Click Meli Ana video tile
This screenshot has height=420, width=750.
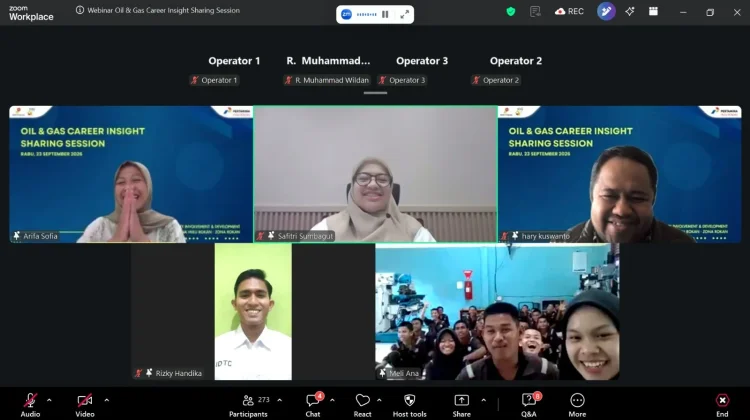coord(497,311)
